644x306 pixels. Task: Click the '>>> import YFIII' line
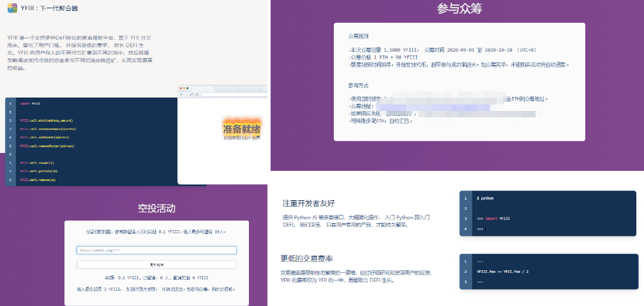pyautogui.click(x=493, y=219)
